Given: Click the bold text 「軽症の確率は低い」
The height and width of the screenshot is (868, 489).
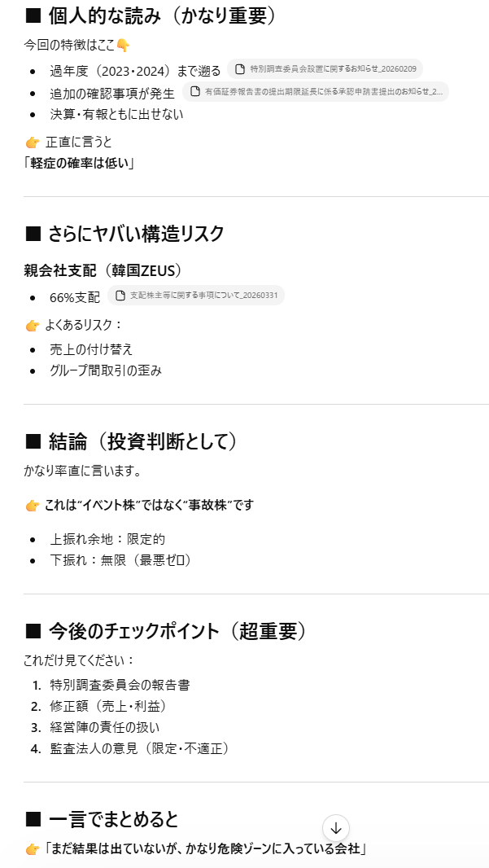Looking at the screenshot, I should (79, 163).
